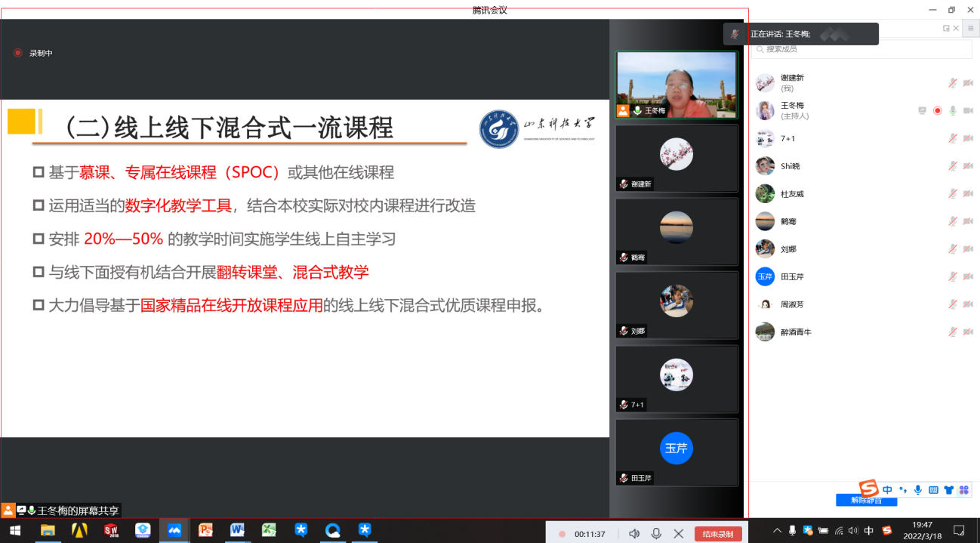Image resolution: width=980 pixels, height=543 pixels.
Task: Open the hamburger menu in members panel
Action: coord(970,28)
